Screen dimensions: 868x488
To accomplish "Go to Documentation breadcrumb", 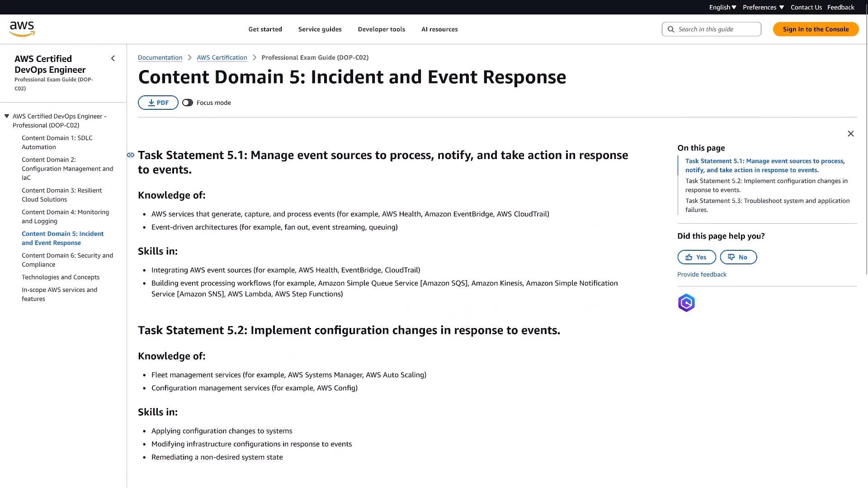I will 160,57.
